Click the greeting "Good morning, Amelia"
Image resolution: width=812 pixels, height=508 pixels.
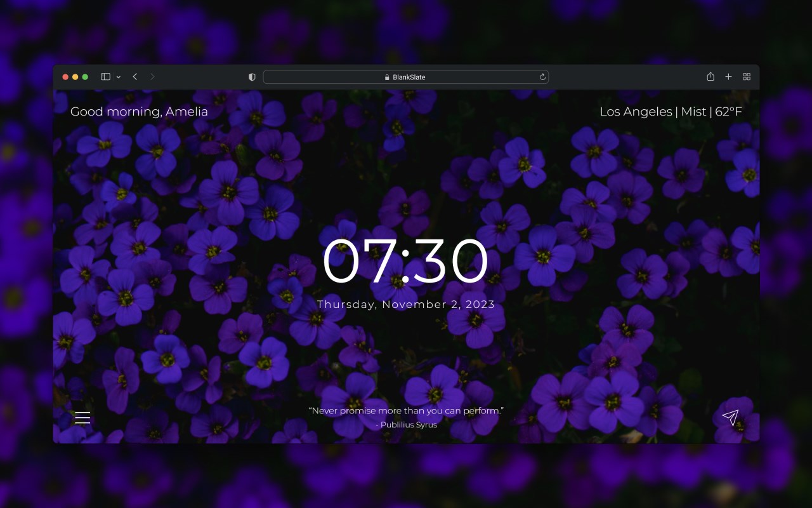pyautogui.click(x=139, y=112)
